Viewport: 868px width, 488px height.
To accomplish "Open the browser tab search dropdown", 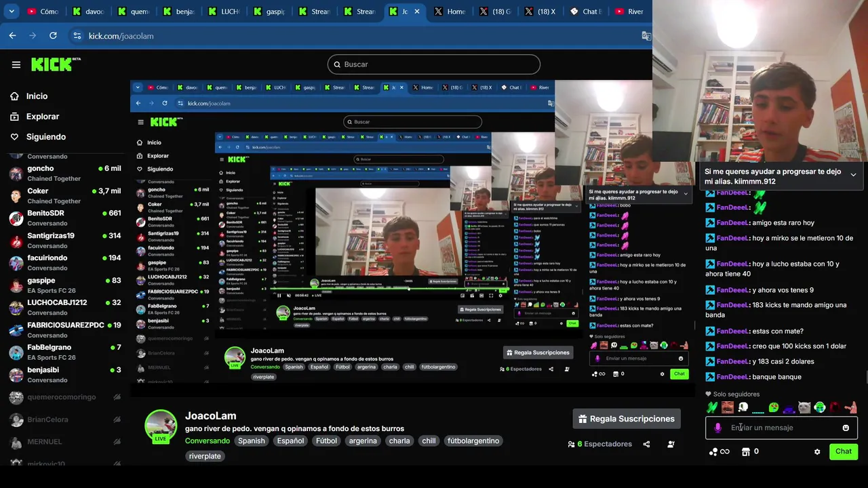I will click(x=12, y=12).
